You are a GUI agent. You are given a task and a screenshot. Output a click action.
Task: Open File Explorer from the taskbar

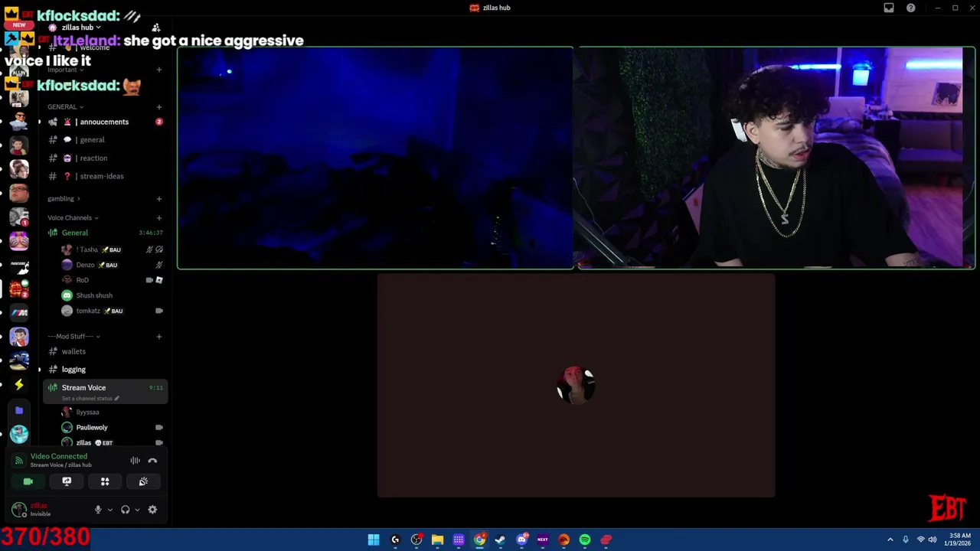(437, 540)
